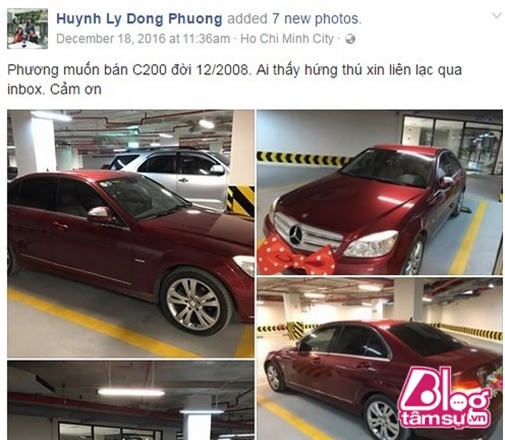Screen dimensions: 505x440
Task: Click the Mercedes star emblem on grille
Action: [296, 235]
